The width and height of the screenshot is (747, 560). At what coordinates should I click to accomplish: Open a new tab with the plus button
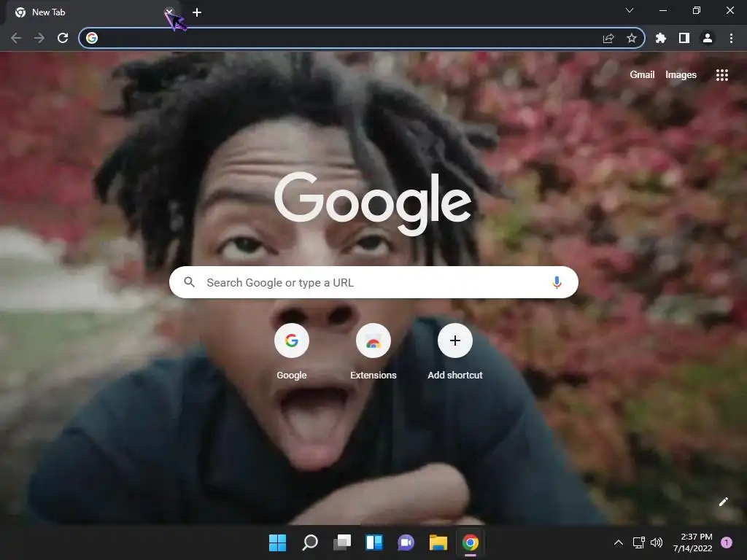tap(197, 12)
